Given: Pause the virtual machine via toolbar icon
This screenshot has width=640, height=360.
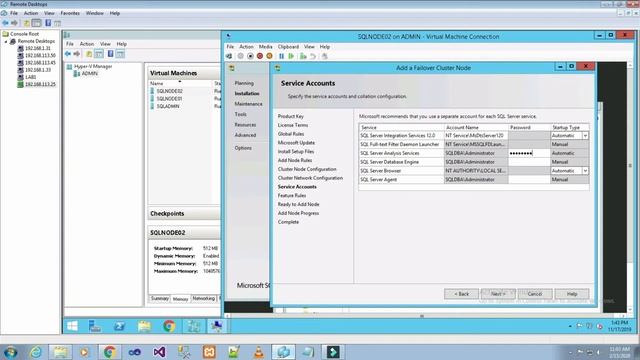Looking at the screenshot, I should [281, 56].
